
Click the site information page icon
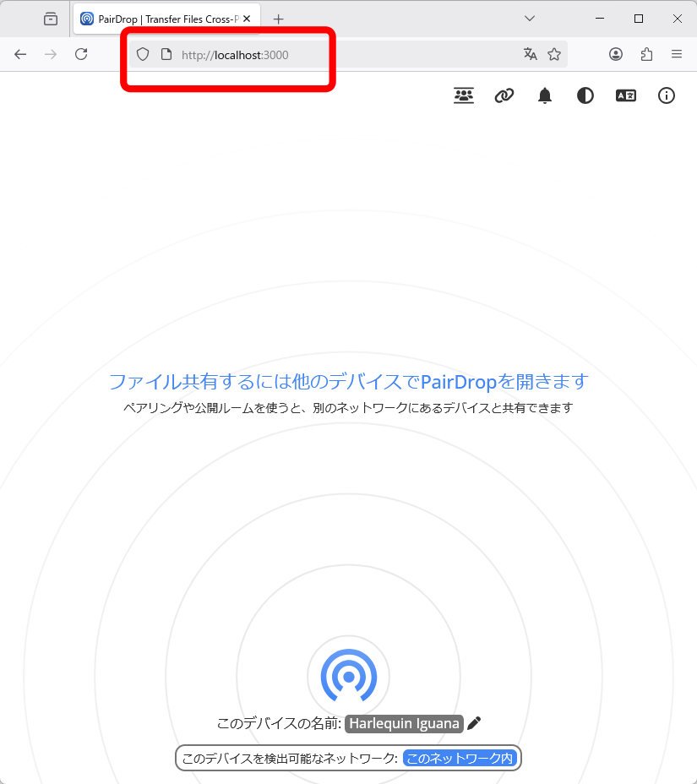(x=166, y=54)
